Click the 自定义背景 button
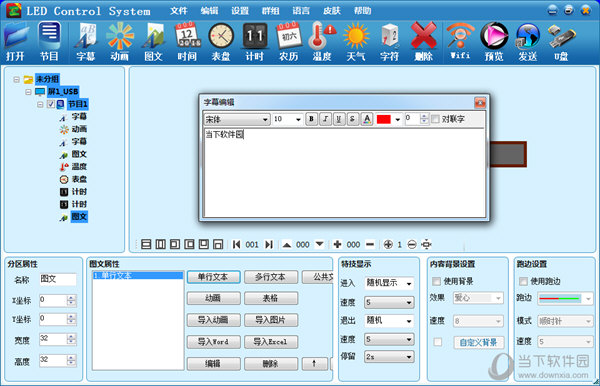This screenshot has height=386, width=600. 479,342
